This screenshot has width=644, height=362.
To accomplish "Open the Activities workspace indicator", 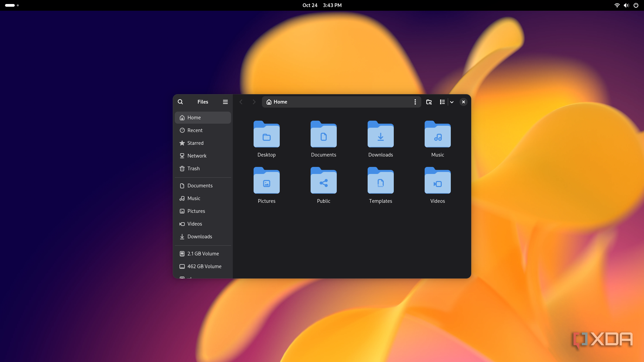I will point(12,5).
